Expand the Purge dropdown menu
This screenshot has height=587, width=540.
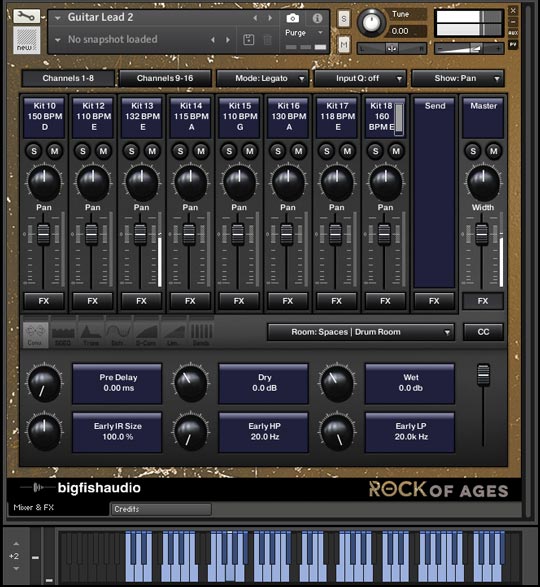click(x=320, y=33)
